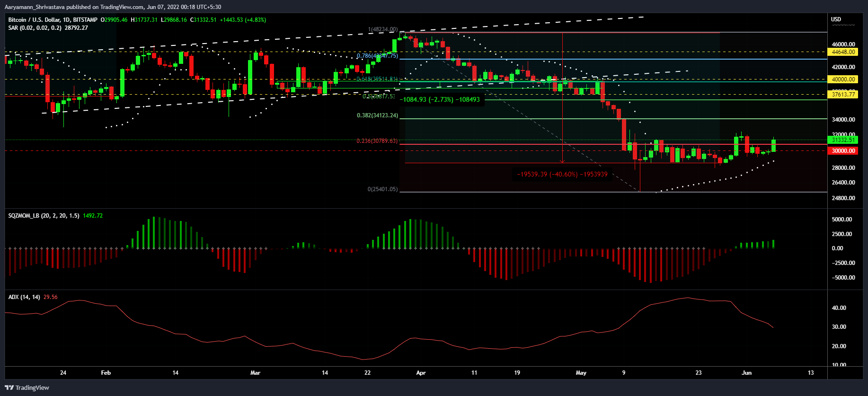Click the May date on time axis
The height and width of the screenshot is (396, 868).
[581, 373]
